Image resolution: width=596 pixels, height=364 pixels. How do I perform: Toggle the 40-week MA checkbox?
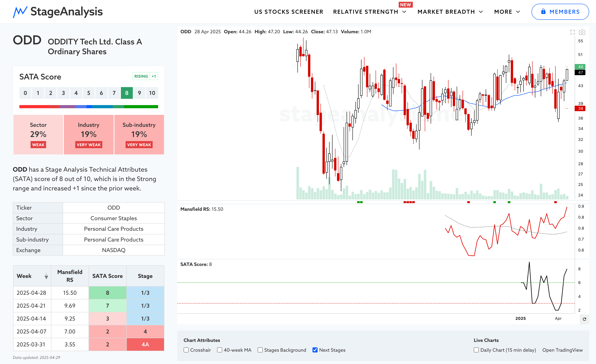(220, 350)
